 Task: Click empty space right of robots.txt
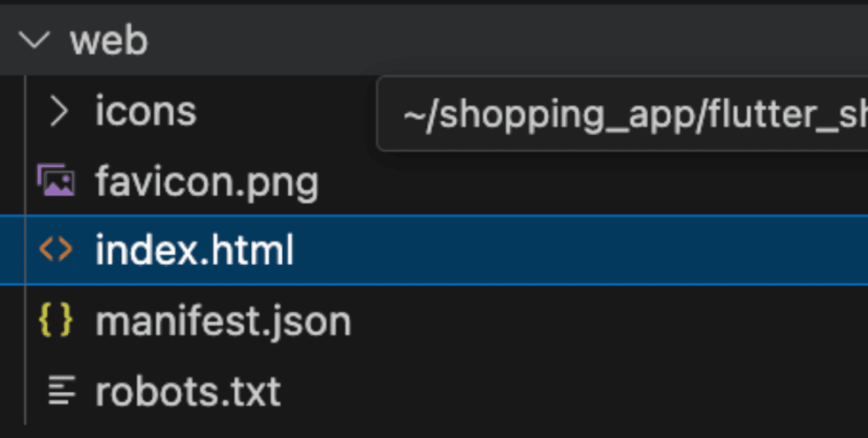click(x=575, y=391)
